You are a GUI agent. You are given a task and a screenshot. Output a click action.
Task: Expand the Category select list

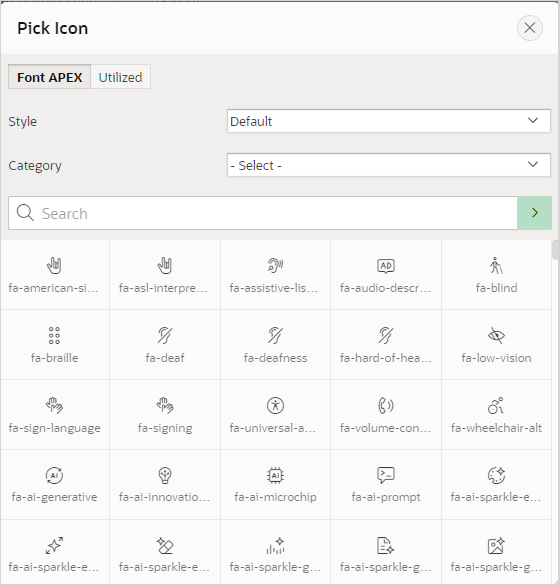[388, 165]
